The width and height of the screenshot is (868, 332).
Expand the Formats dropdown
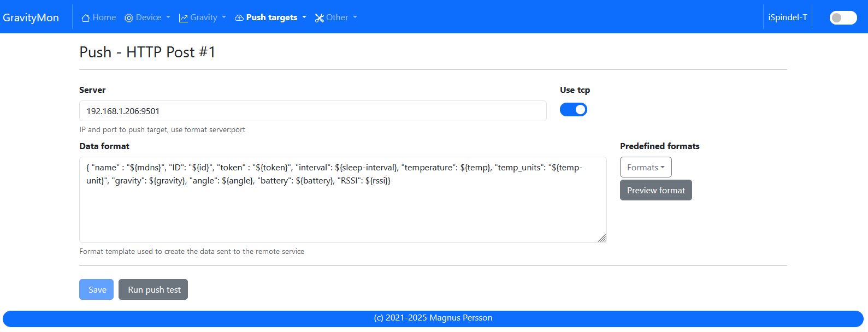[646, 168]
